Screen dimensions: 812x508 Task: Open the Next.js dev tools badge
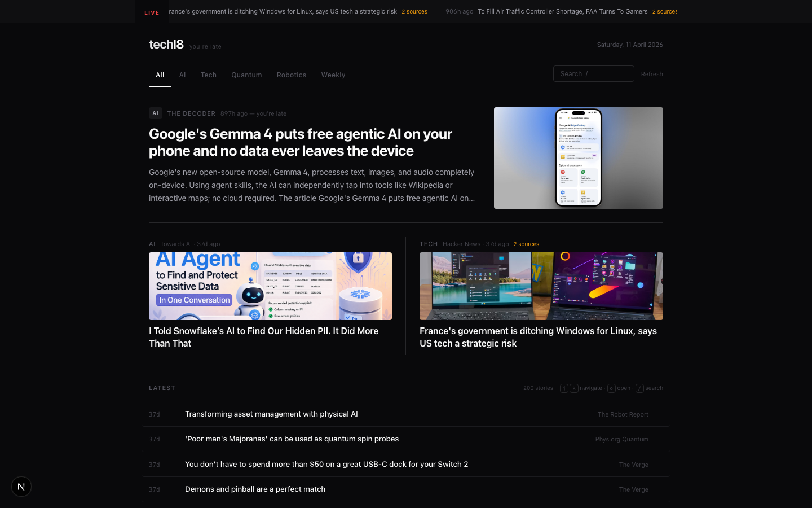[x=21, y=487]
